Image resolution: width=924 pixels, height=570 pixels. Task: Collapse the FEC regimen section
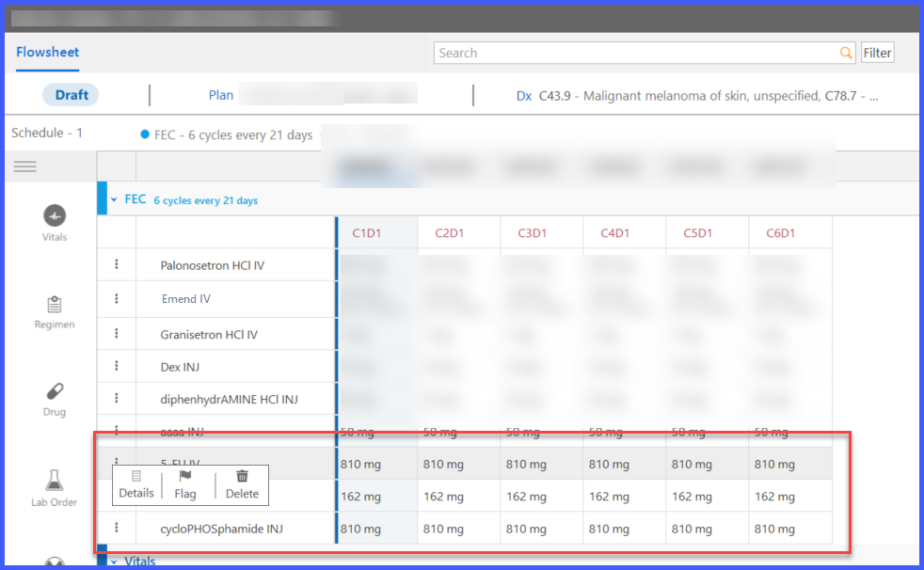pos(114,199)
